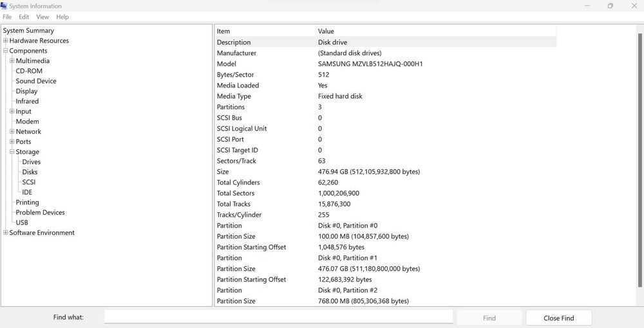This screenshot has height=328, width=644.
Task: Click the 476.07 GB partition size value
Action: pos(369,269)
